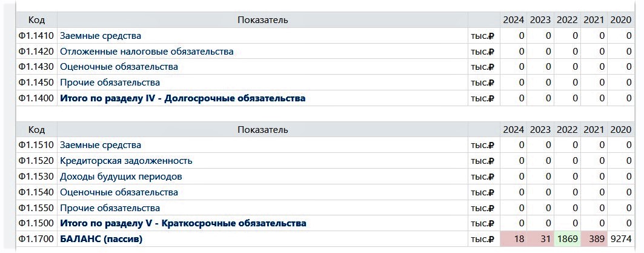This screenshot has width=644, height=253.
Task: Click the Отложенные налоговые обязательства indicator
Action: click(x=147, y=52)
